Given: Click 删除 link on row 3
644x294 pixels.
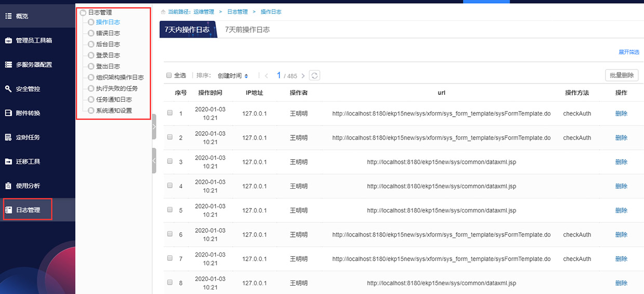Looking at the screenshot, I should [x=621, y=162].
